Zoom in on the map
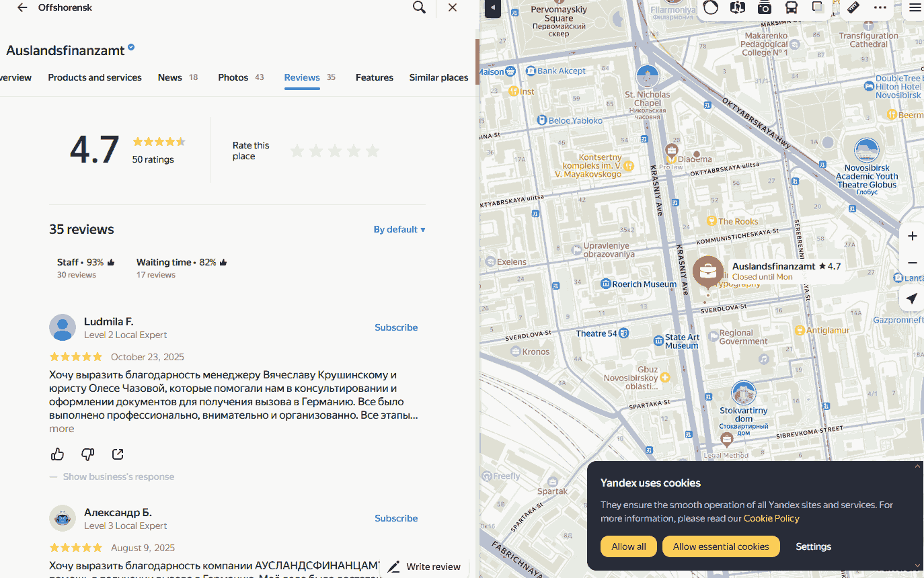 click(912, 236)
